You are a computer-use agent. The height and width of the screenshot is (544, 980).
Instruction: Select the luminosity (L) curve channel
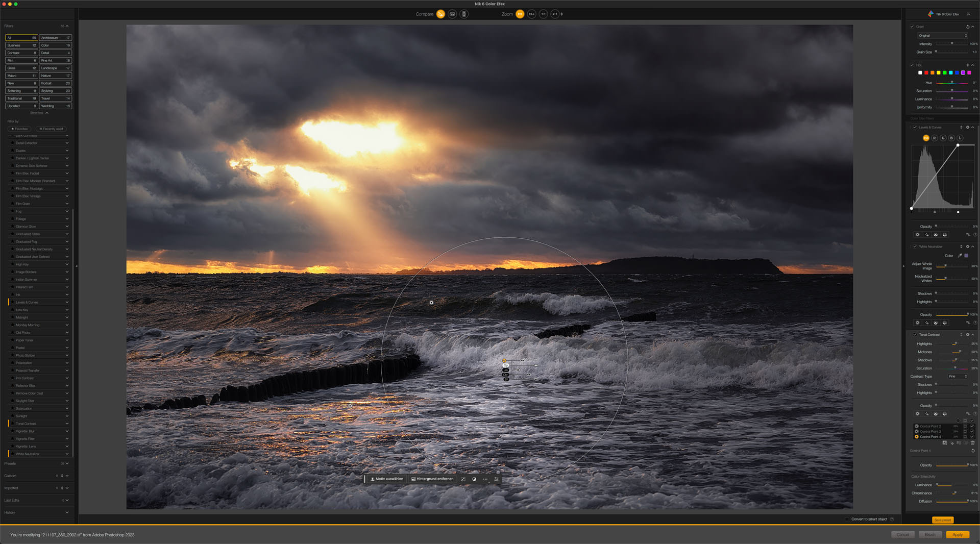pos(960,138)
